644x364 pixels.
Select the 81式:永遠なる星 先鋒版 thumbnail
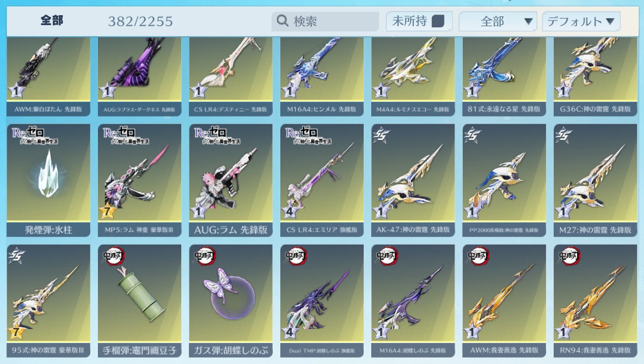(x=504, y=76)
